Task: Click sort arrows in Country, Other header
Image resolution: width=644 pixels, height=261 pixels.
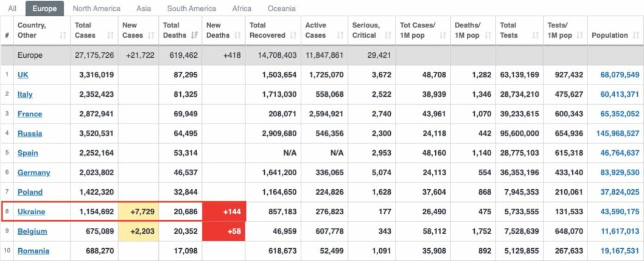Action: 63,35
